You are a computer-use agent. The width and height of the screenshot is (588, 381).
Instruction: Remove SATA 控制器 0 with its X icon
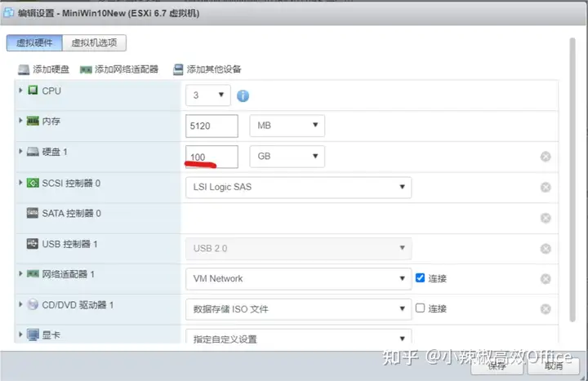tap(546, 218)
